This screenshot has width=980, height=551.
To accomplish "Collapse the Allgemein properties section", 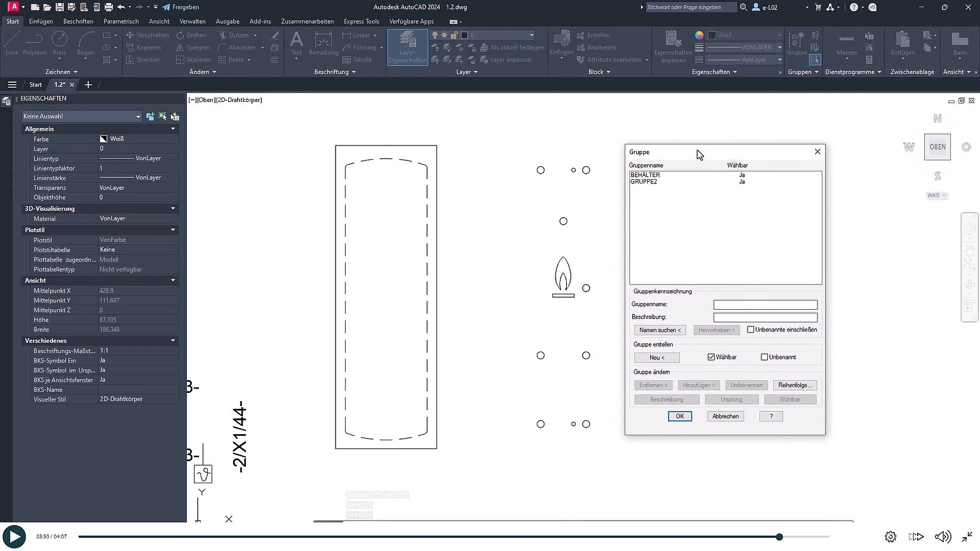I will pyautogui.click(x=173, y=129).
